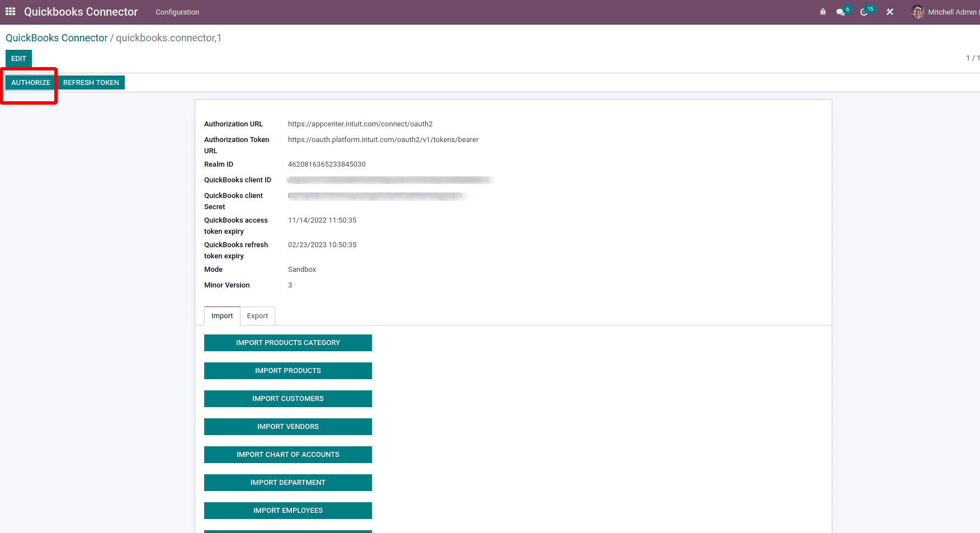Click Mitchell Admin avatar picture
Screen dimensions: 980x533
(918, 12)
